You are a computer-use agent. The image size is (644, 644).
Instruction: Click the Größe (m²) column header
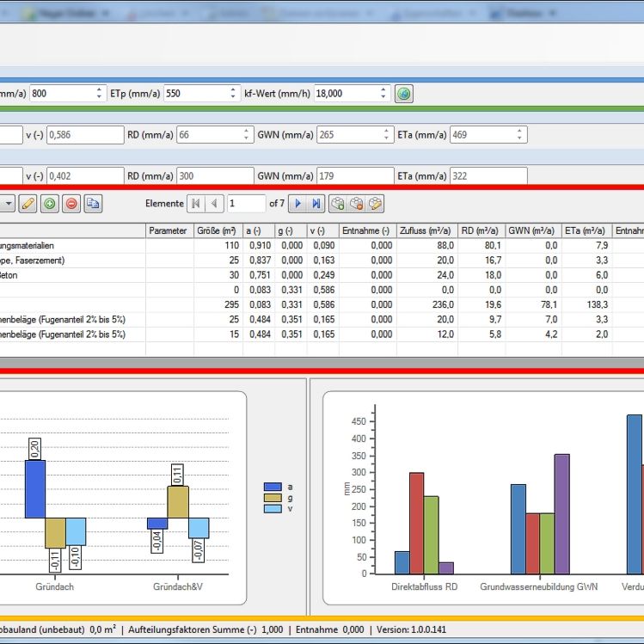point(216,231)
